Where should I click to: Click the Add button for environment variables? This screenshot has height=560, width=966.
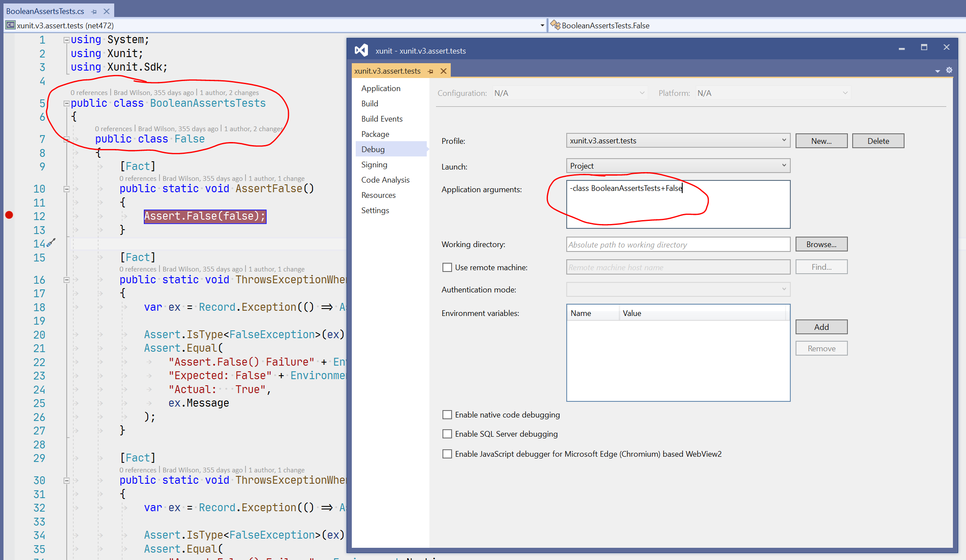pyautogui.click(x=821, y=327)
